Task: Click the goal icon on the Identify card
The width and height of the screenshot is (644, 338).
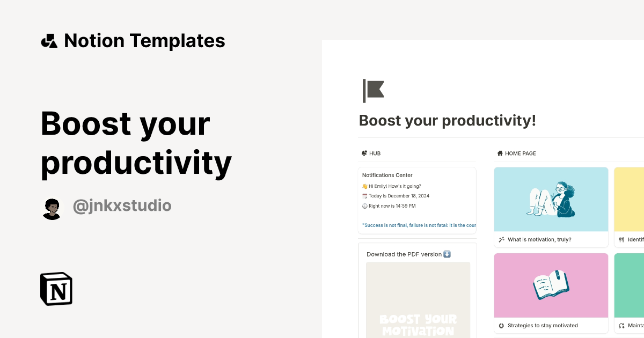Action: coord(621,239)
